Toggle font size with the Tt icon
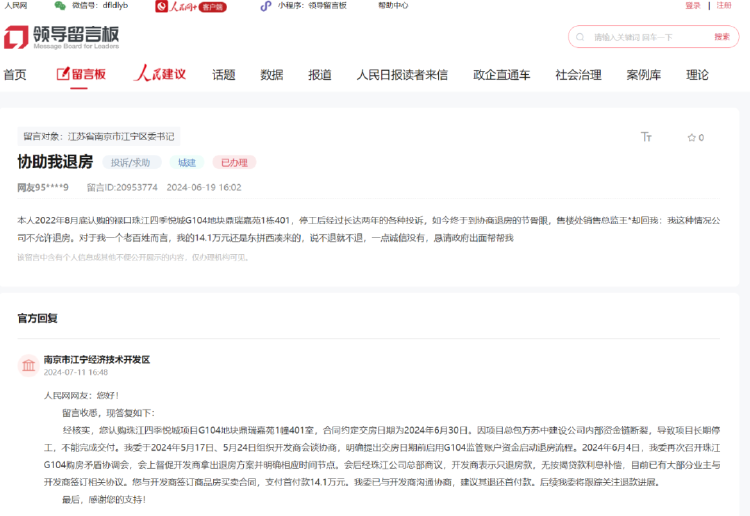This screenshot has width=750, height=516. (x=646, y=137)
